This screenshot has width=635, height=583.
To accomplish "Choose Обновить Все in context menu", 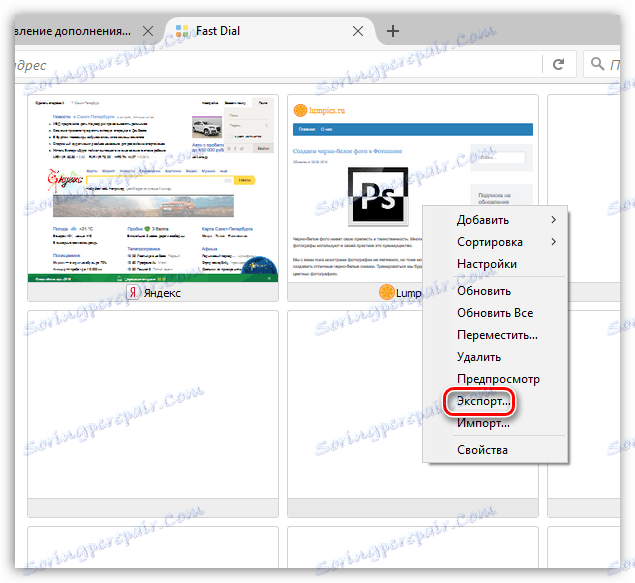I will [495, 313].
